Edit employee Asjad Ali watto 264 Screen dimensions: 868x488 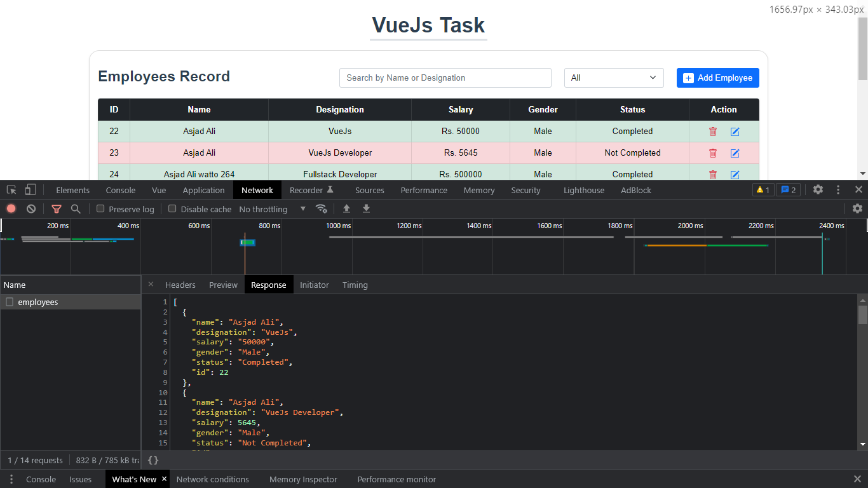(735, 174)
